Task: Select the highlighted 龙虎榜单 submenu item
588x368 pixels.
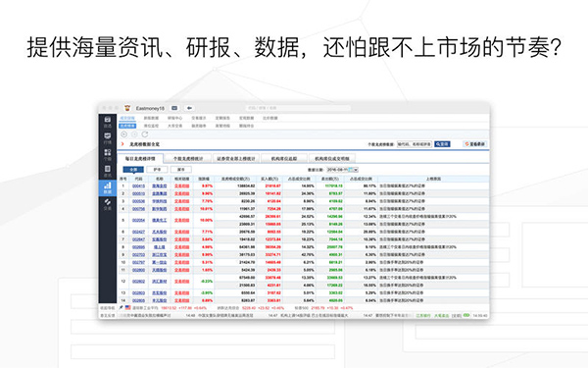Action: coord(127,126)
